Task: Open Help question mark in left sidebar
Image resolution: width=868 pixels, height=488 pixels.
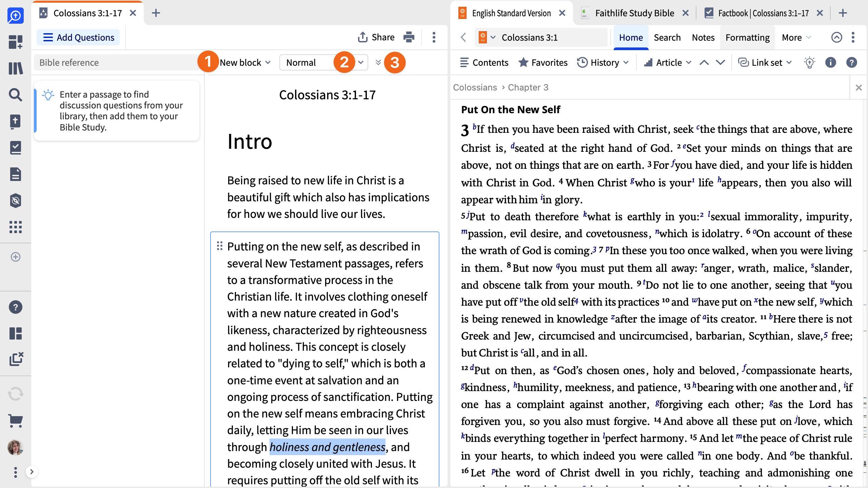Action: (16, 307)
